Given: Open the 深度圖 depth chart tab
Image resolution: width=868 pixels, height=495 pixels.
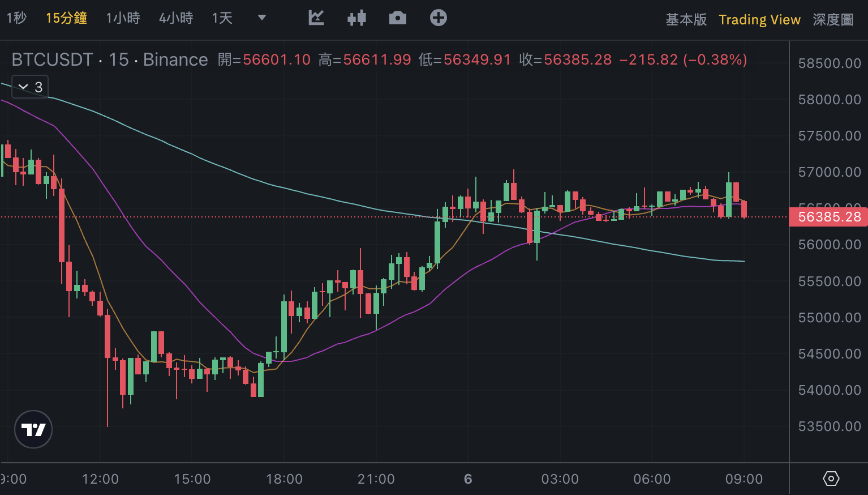Looking at the screenshot, I should [833, 20].
